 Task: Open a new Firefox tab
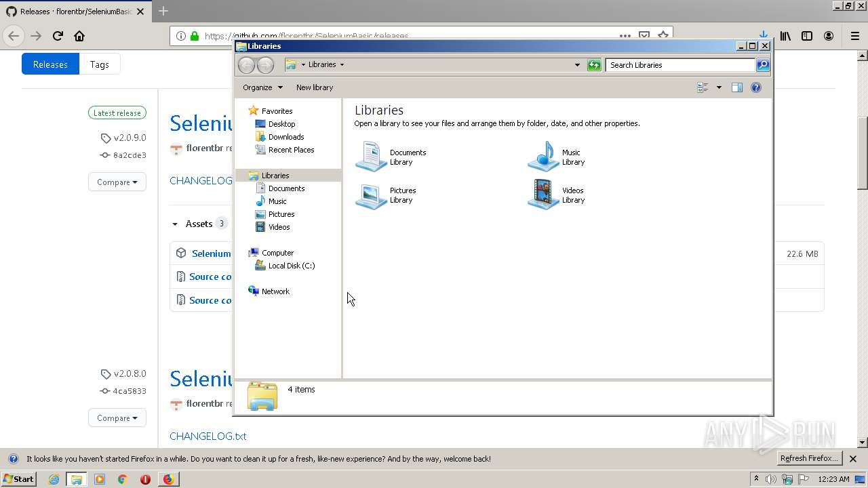[163, 11]
